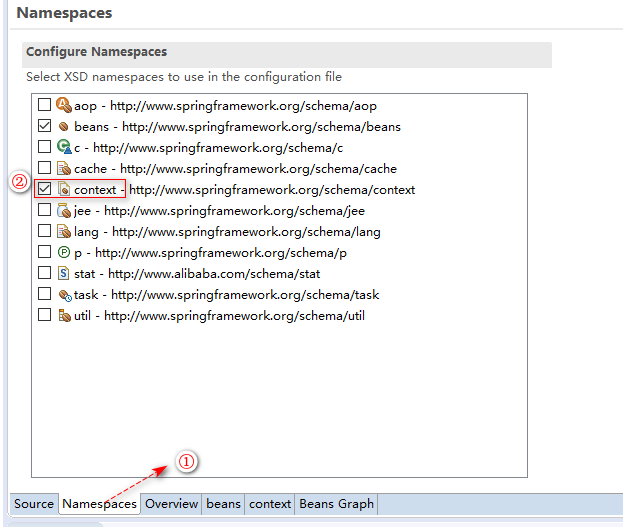Switch to the Source tab

(34, 504)
